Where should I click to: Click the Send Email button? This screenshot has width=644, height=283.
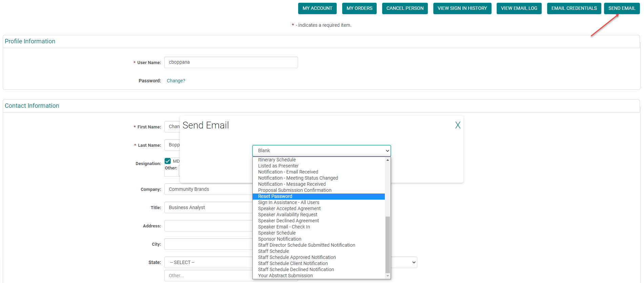click(x=621, y=8)
